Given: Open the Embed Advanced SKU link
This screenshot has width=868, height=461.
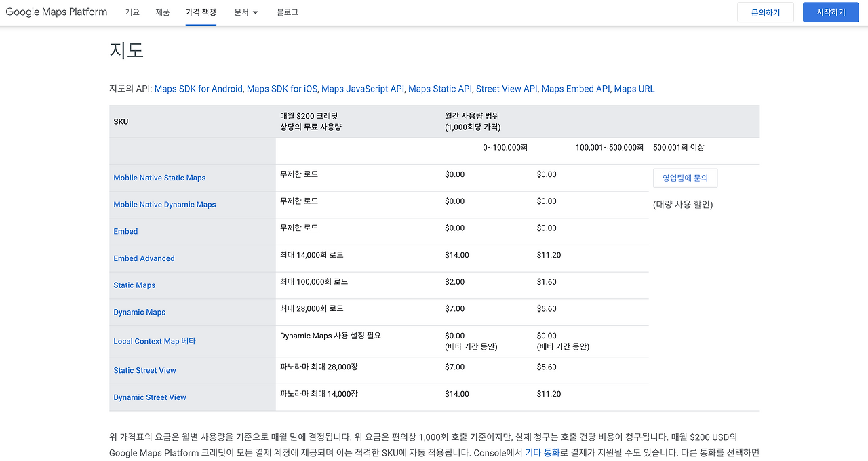Looking at the screenshot, I should point(144,258).
